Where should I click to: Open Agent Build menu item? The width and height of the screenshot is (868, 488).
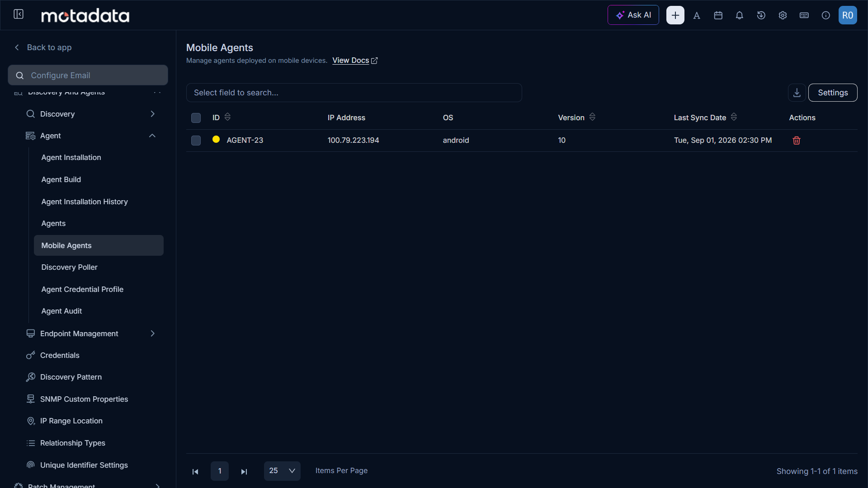click(x=61, y=179)
